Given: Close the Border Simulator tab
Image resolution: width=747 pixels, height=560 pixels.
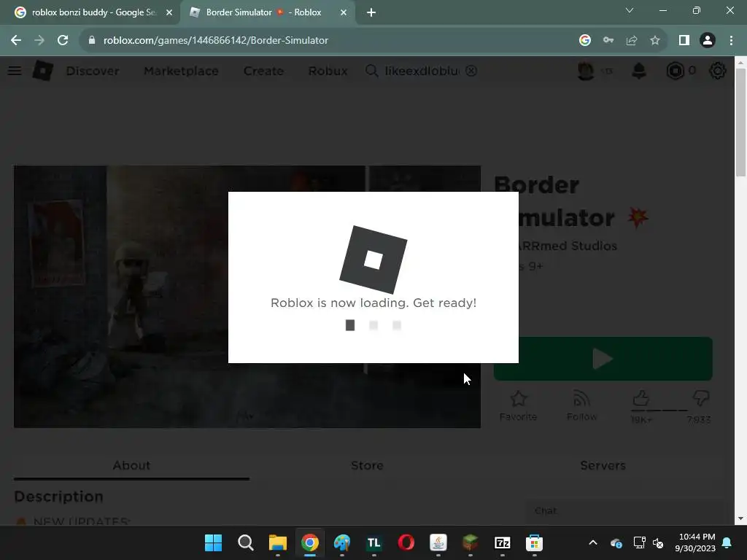Looking at the screenshot, I should pos(344,12).
